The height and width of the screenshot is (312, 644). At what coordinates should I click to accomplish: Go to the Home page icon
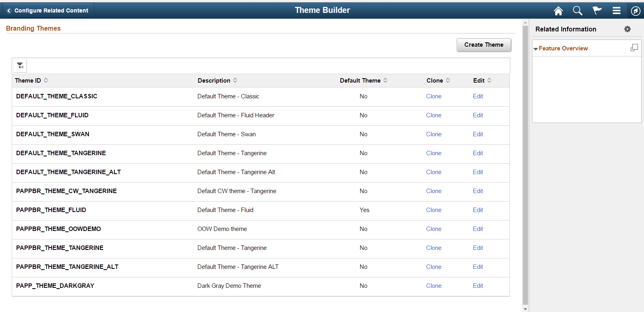coord(558,11)
